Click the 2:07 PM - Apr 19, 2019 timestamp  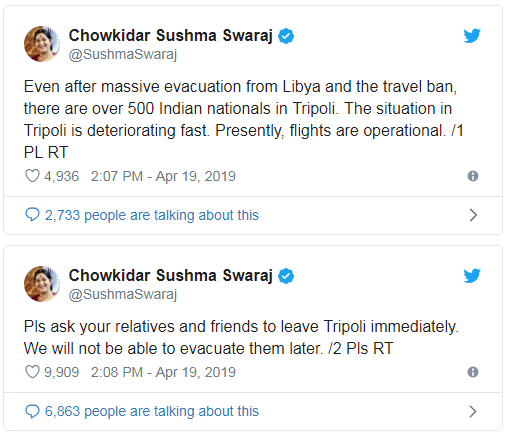[163, 176]
